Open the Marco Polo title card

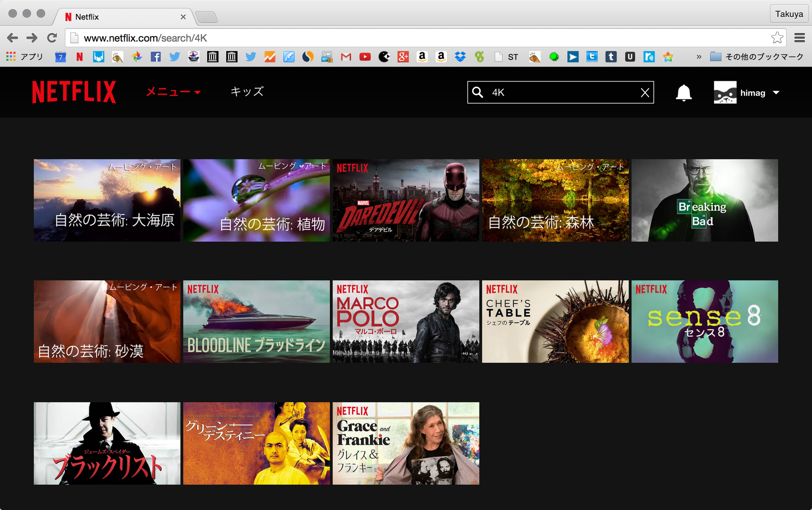[406, 321]
